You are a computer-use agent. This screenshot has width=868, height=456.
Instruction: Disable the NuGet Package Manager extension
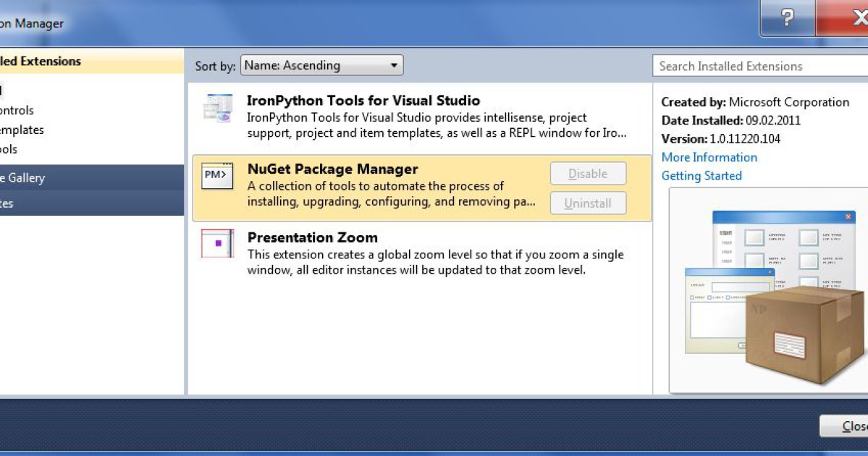click(588, 173)
